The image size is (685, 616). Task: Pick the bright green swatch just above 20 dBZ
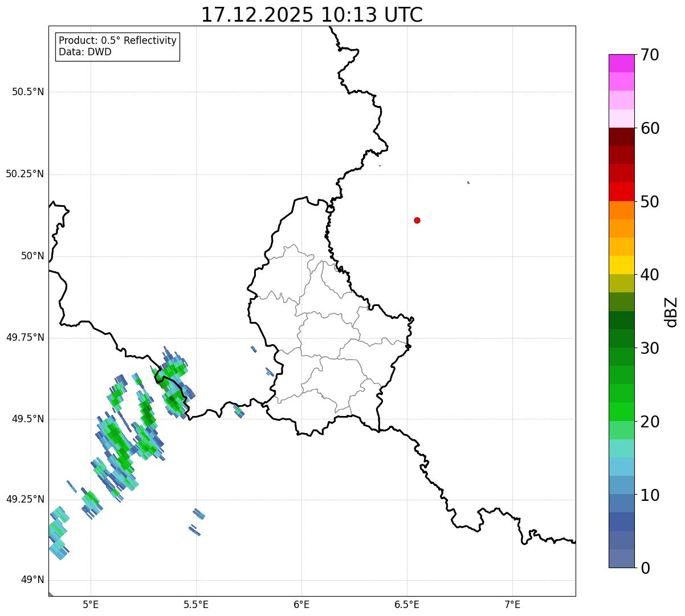point(621,411)
